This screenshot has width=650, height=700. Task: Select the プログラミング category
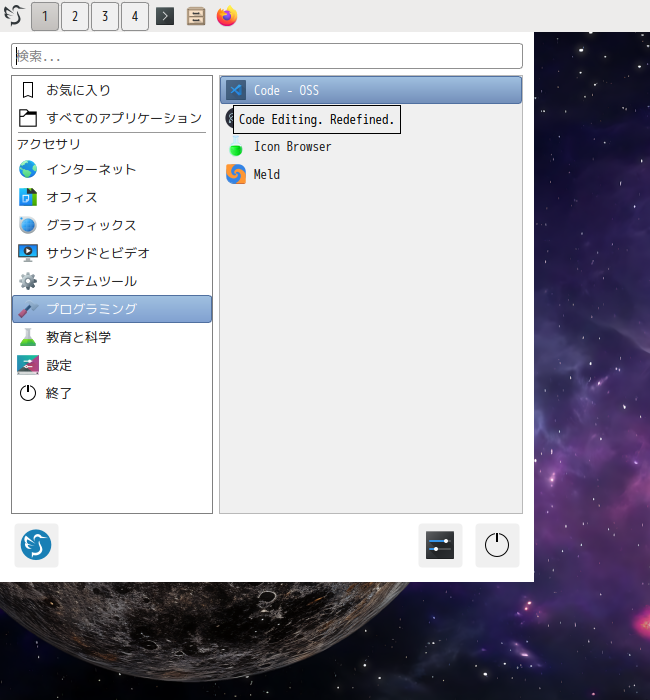pyautogui.click(x=112, y=309)
